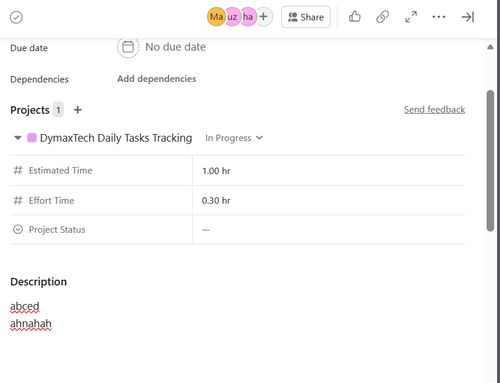Click the vertical scrollbar thumb
The height and width of the screenshot is (383, 500).
click(x=490, y=160)
